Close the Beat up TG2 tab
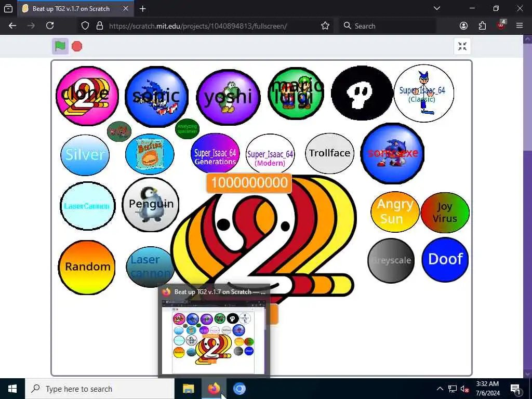Viewport: 532px width, 399px height. click(126, 9)
